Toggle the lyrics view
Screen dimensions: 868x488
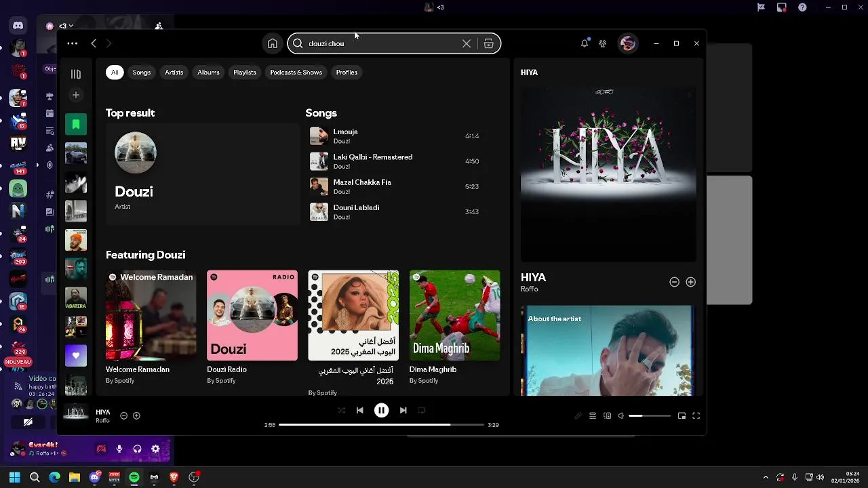pyautogui.click(x=578, y=415)
